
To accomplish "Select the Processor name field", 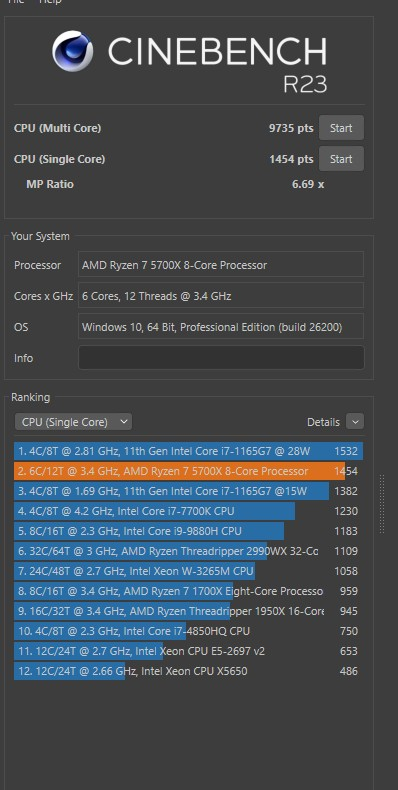I will [221, 265].
